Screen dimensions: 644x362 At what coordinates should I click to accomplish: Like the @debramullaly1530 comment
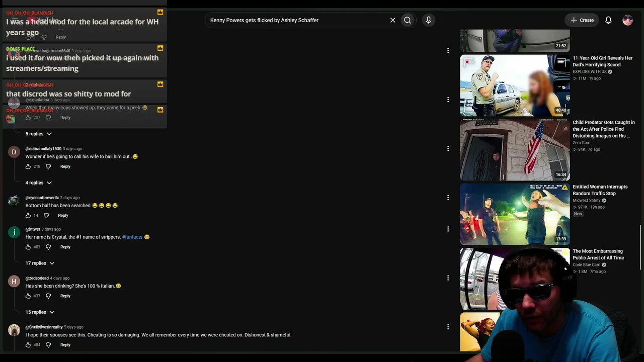point(28,166)
